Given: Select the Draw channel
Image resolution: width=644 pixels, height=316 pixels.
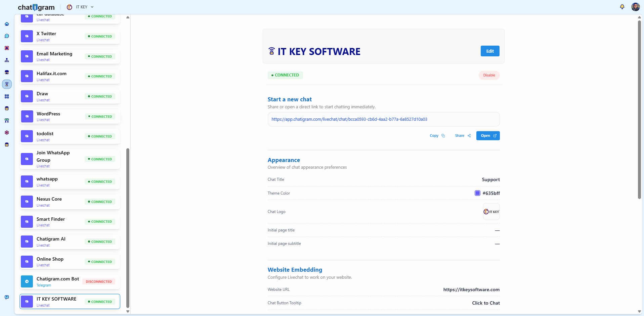Looking at the screenshot, I should pos(70,97).
